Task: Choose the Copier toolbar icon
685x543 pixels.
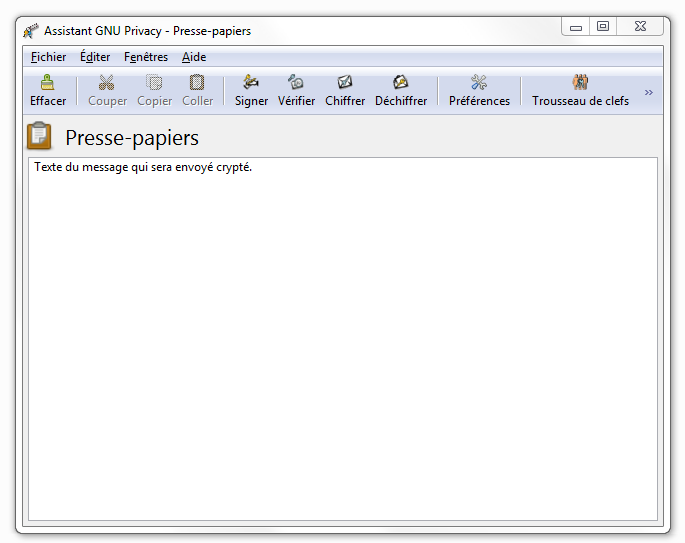Action: 154,91
